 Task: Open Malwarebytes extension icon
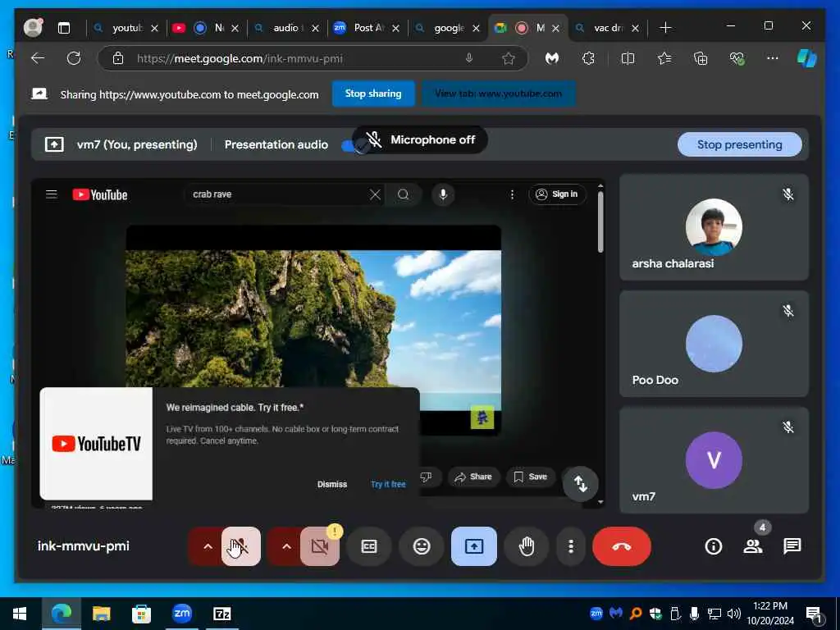552,58
